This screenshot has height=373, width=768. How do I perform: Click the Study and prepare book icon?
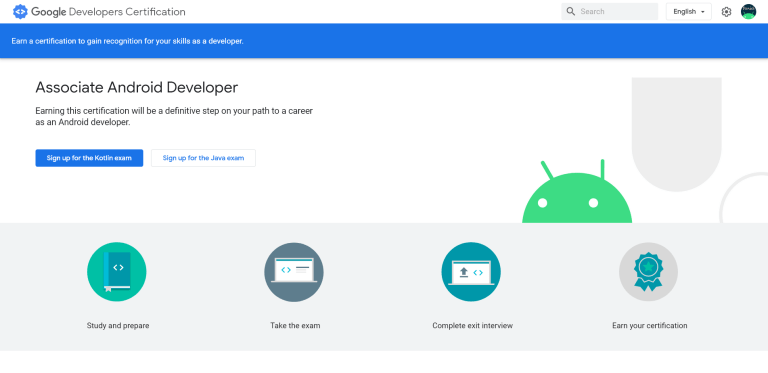[117, 272]
